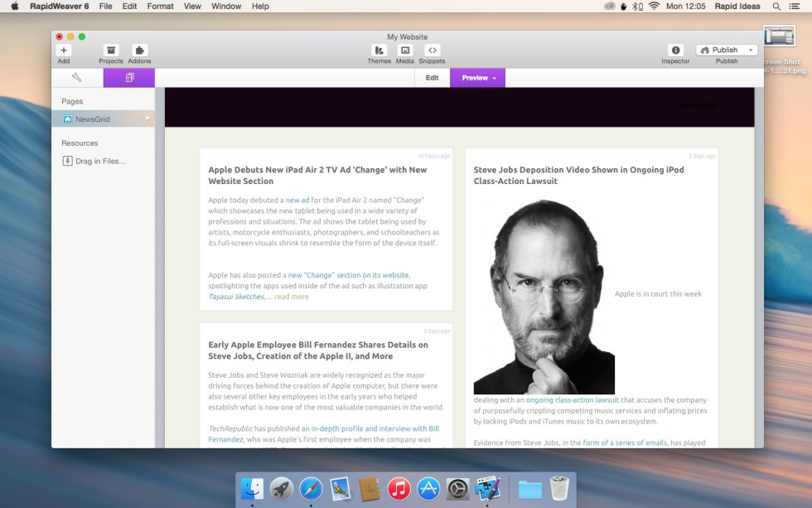Screen dimensions: 812x508
Task: Open the ongoing class-action lawsuit link
Action: coord(573,399)
